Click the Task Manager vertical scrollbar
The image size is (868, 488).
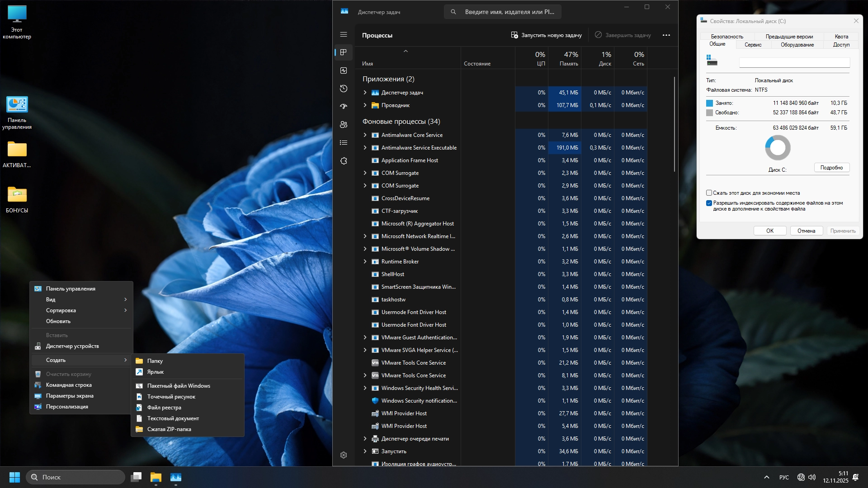coord(675,124)
